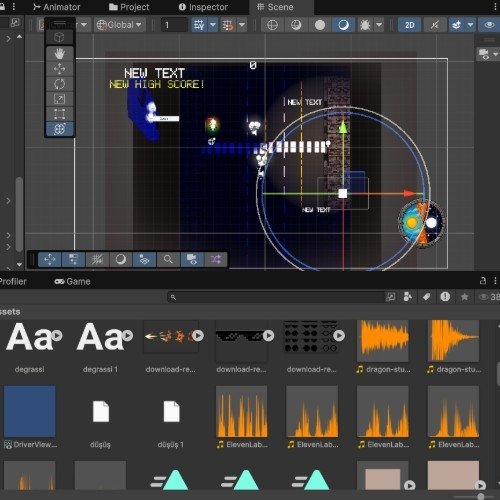Click the search by import log icon
The image size is (500, 500).
pos(445,297)
